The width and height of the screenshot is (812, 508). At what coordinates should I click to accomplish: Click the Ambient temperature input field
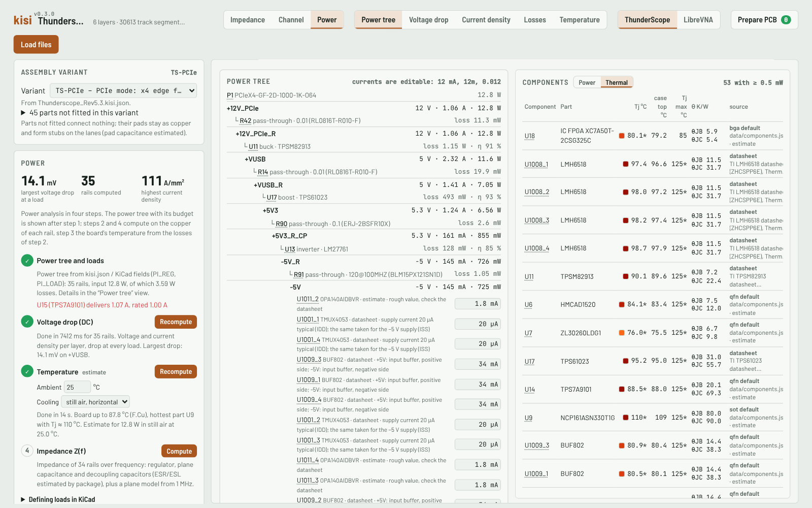(x=77, y=387)
